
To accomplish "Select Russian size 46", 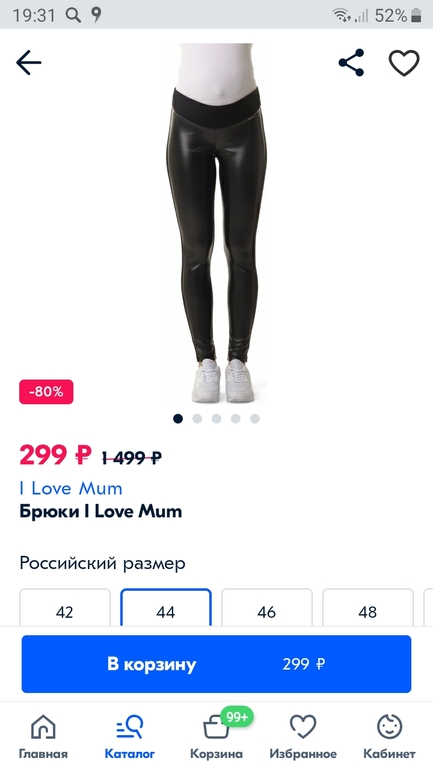I will 267,608.
